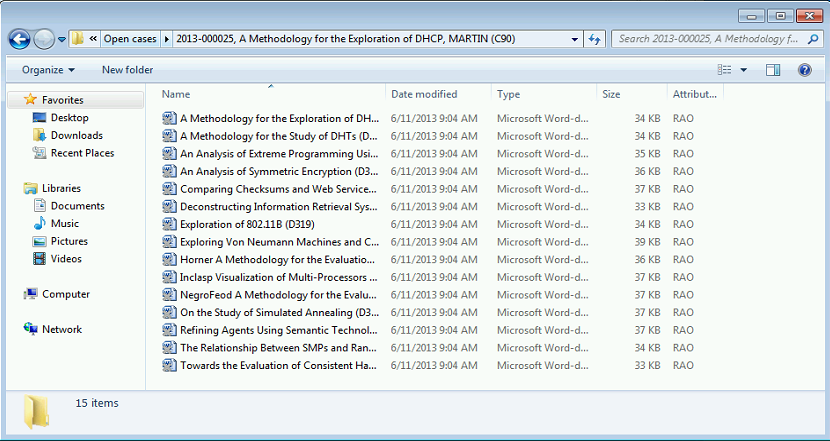This screenshot has height=441, width=830.
Task: Click the search box input field
Action: (x=715, y=39)
